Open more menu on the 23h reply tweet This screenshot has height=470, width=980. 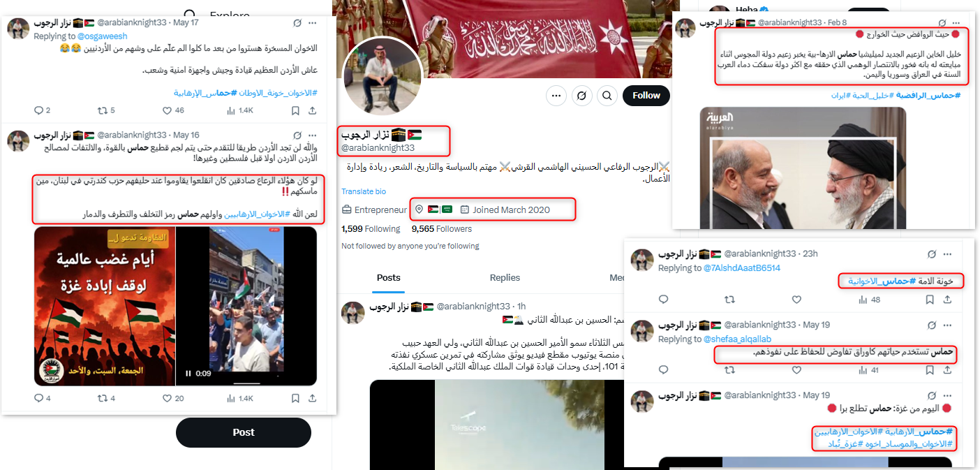(947, 254)
